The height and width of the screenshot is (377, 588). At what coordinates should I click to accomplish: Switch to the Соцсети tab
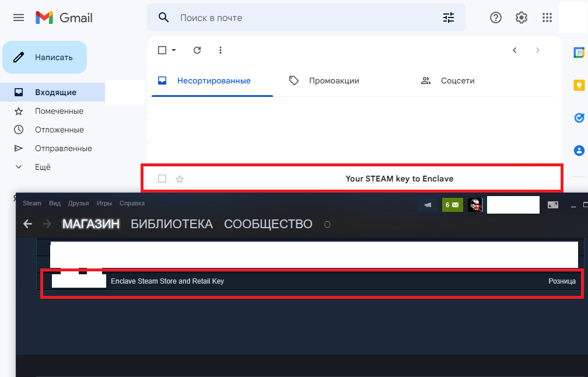tap(448, 81)
